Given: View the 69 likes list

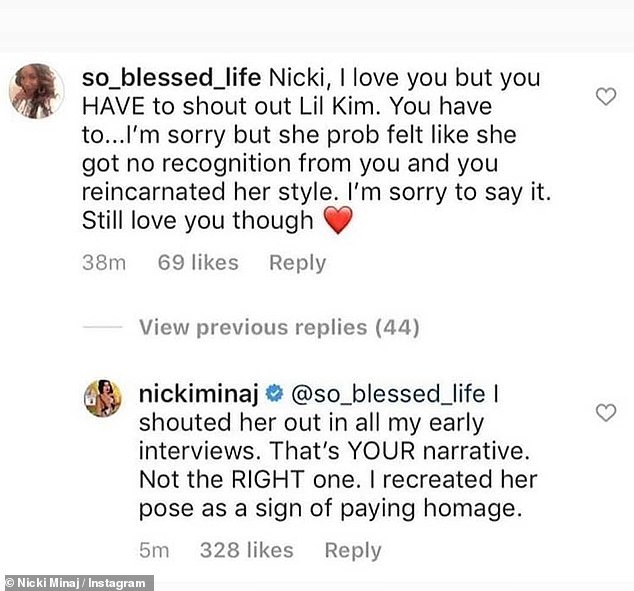Looking at the screenshot, I should point(198,263).
